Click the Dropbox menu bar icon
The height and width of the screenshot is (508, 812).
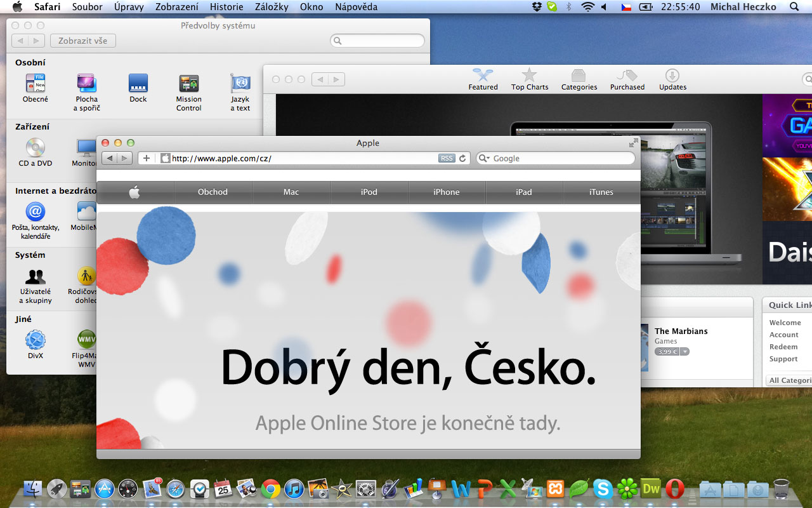(x=537, y=7)
